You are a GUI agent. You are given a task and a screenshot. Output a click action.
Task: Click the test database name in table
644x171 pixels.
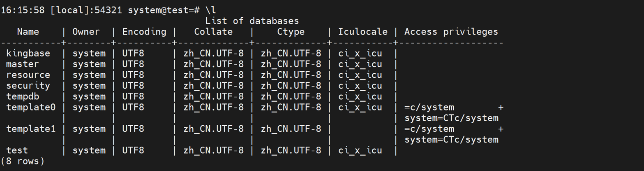(x=17, y=150)
